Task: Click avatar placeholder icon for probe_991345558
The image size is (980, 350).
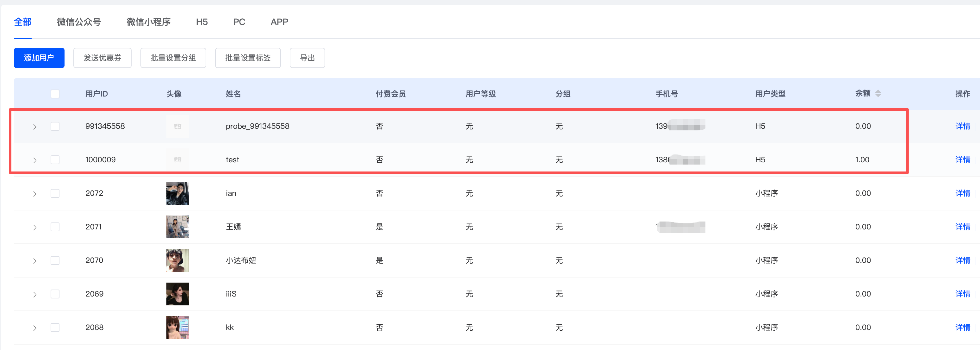Action: (x=178, y=126)
